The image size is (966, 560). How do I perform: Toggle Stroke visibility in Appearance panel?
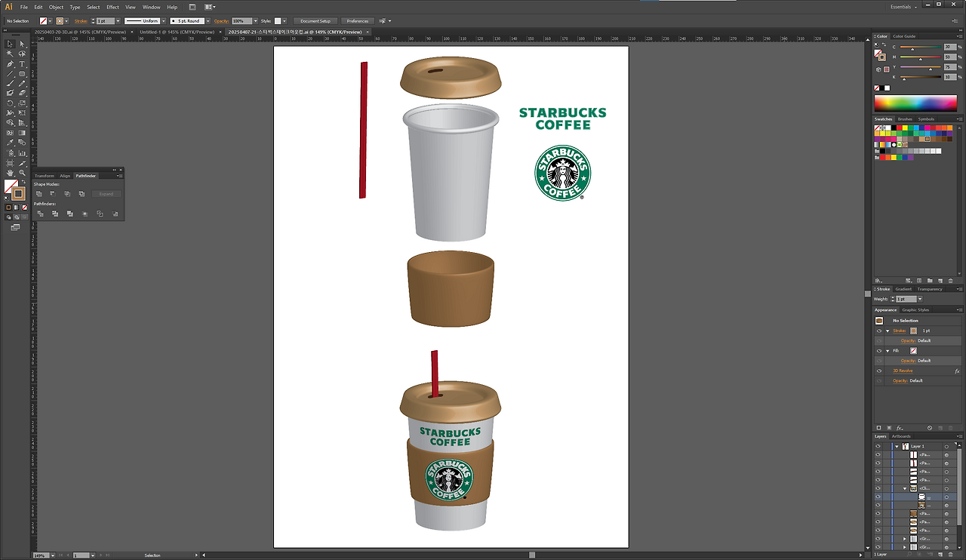(x=878, y=331)
